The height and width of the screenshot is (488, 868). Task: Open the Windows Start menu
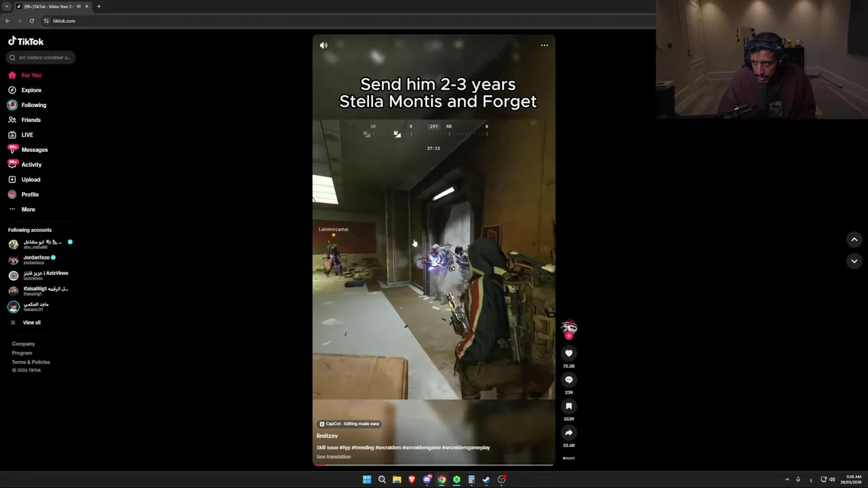(367, 480)
